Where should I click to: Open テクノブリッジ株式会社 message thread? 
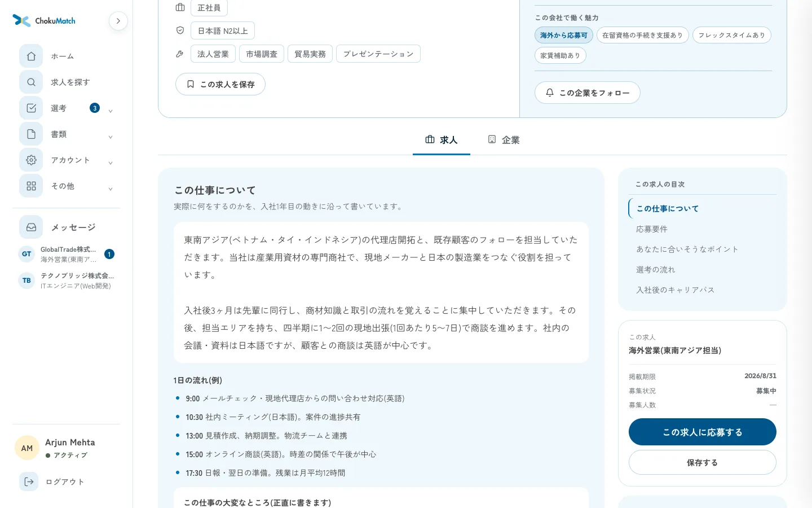(67, 281)
